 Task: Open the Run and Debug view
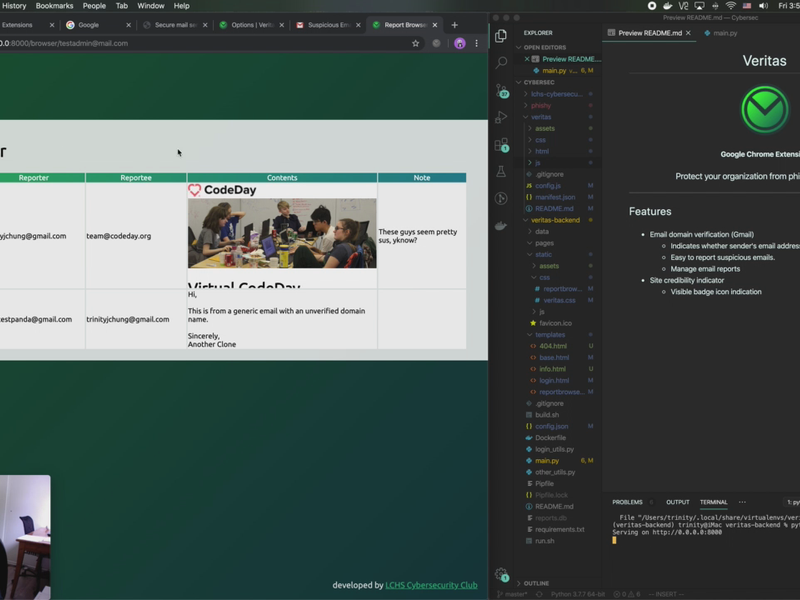501,117
